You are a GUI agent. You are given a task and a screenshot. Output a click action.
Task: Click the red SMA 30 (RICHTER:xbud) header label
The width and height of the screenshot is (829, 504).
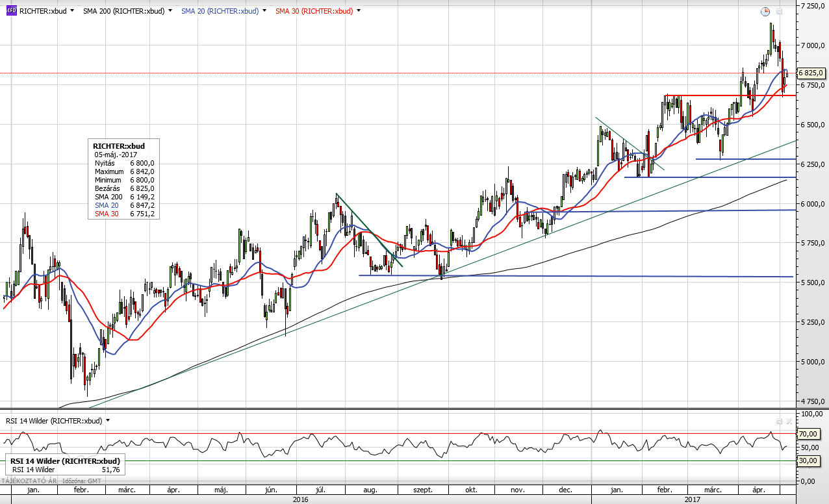(314, 11)
